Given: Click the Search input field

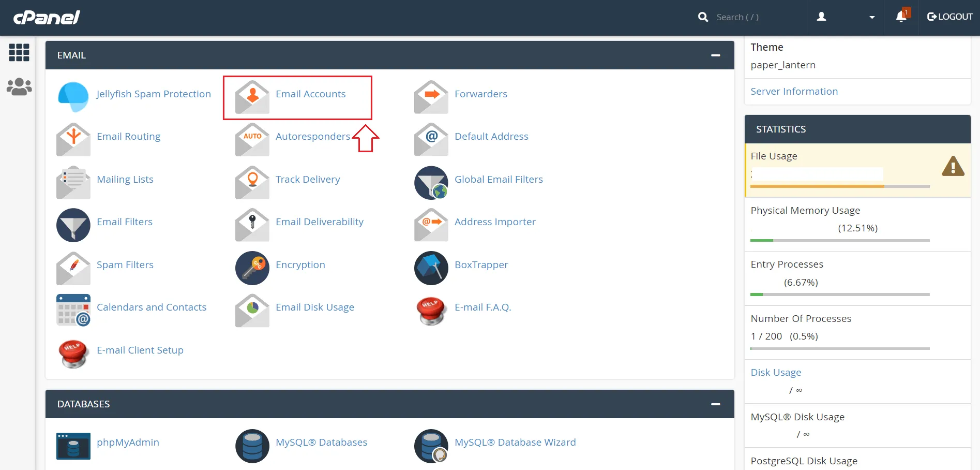Looking at the screenshot, I should pyautogui.click(x=758, y=17).
